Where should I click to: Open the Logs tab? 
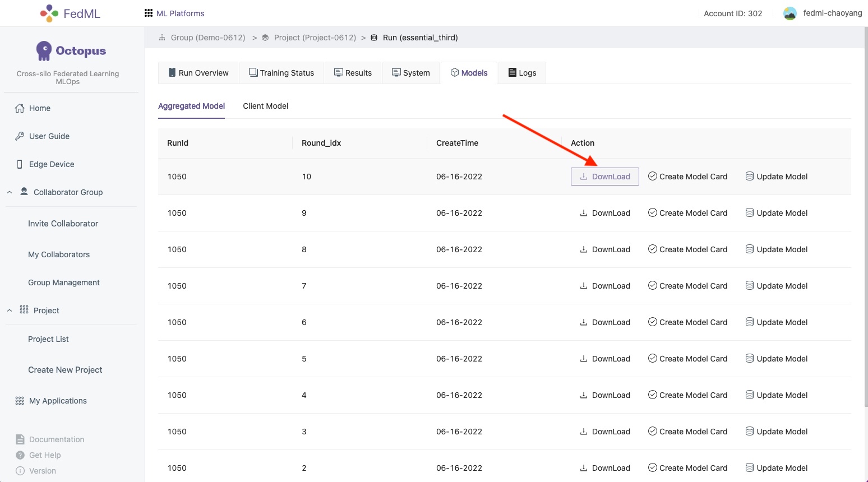point(522,73)
